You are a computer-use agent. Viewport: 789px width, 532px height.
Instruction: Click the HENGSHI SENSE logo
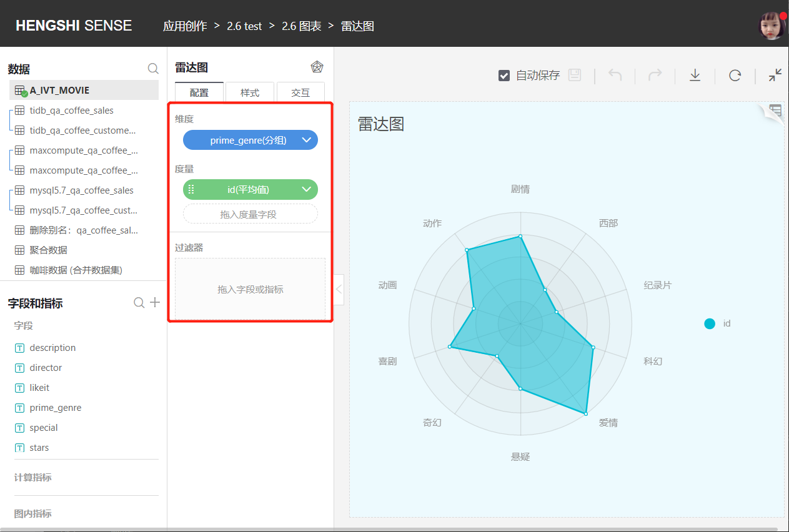tap(74, 26)
